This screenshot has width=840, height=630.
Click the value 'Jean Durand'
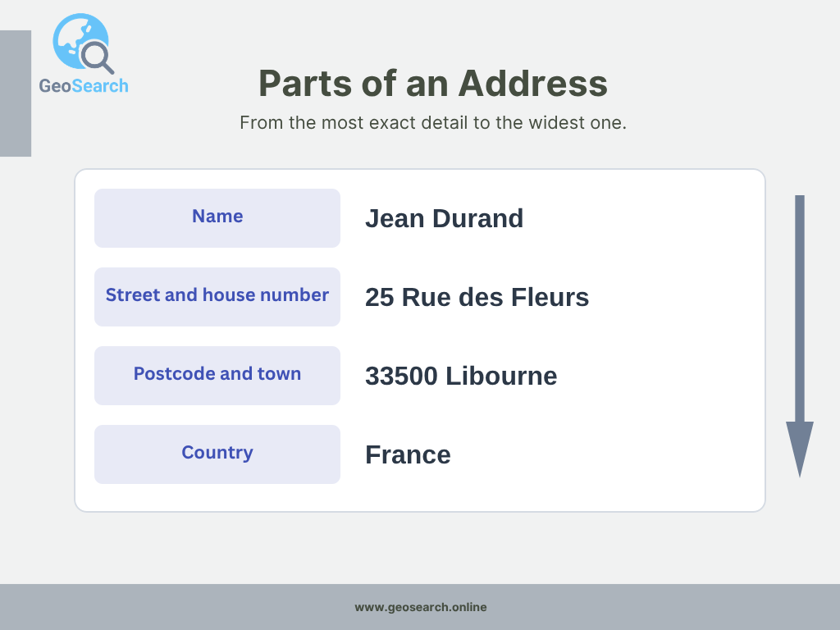coord(444,218)
